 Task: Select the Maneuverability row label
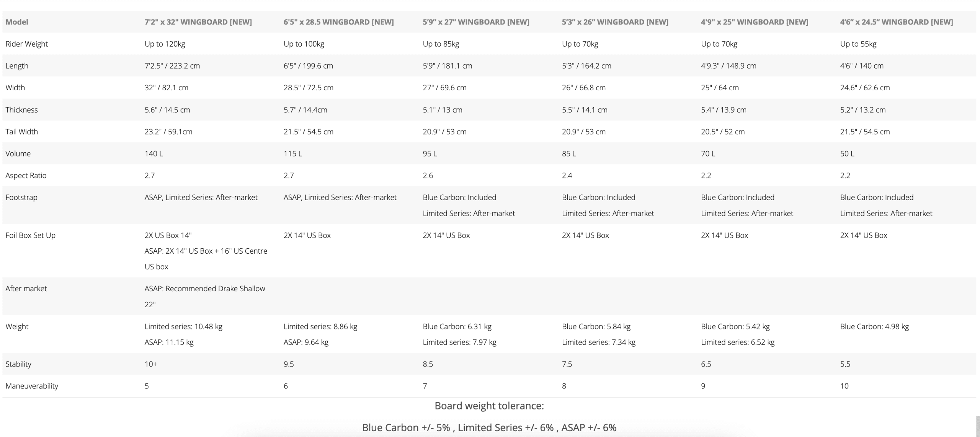(x=32, y=386)
